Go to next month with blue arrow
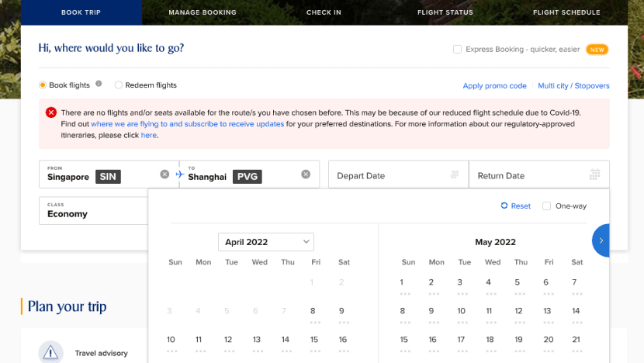 click(601, 240)
